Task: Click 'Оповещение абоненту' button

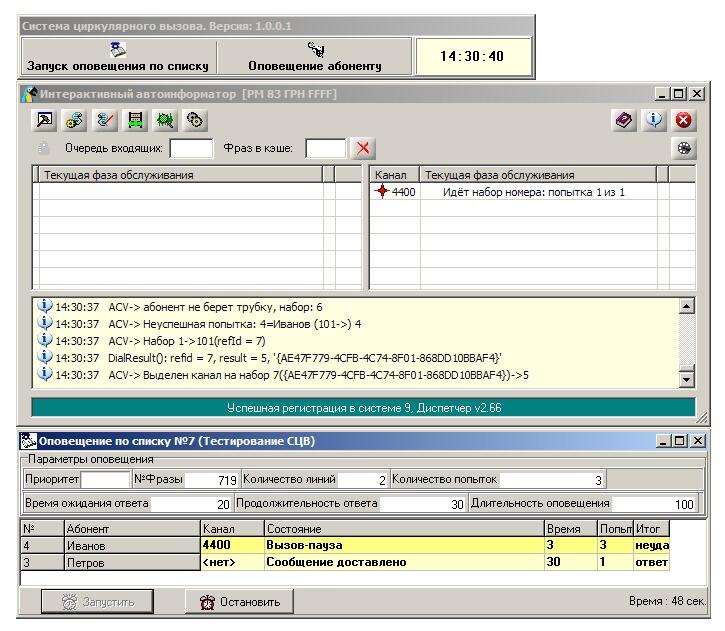Action: 314,56
